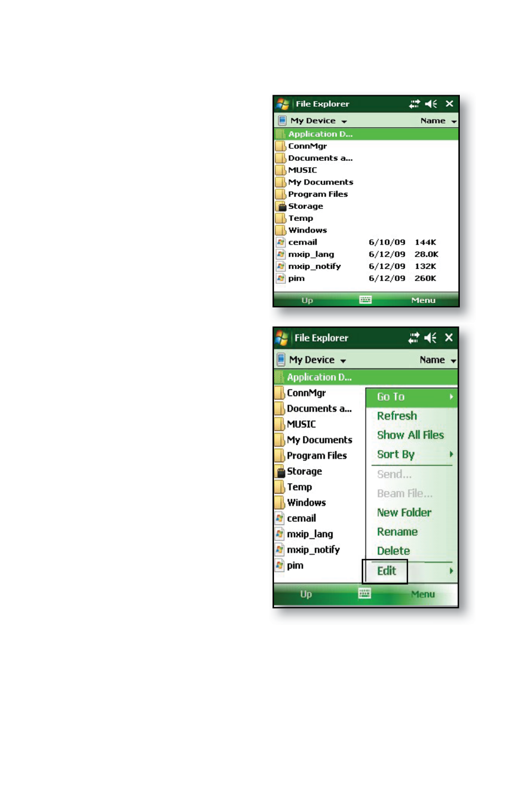Click Start flag in upper File Explorer
Viewport: 526px width, 812px height.
tap(283, 104)
